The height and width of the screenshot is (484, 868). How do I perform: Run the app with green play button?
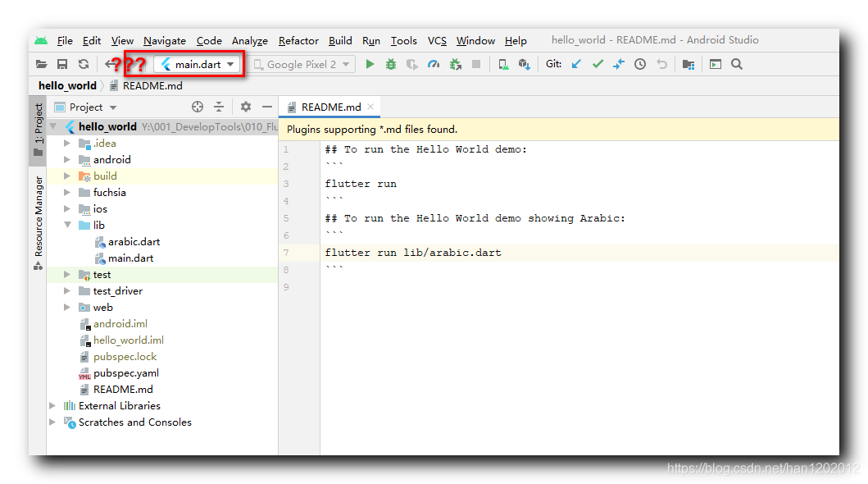370,64
